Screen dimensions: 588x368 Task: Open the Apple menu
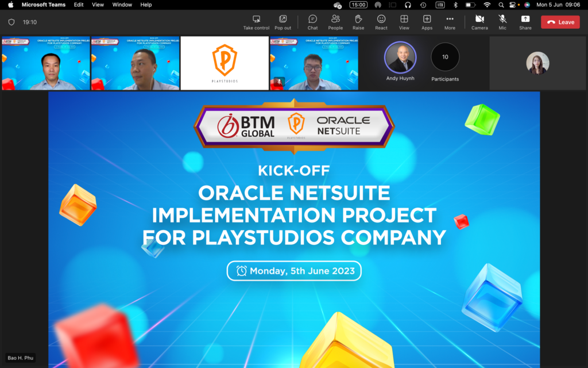click(x=10, y=5)
